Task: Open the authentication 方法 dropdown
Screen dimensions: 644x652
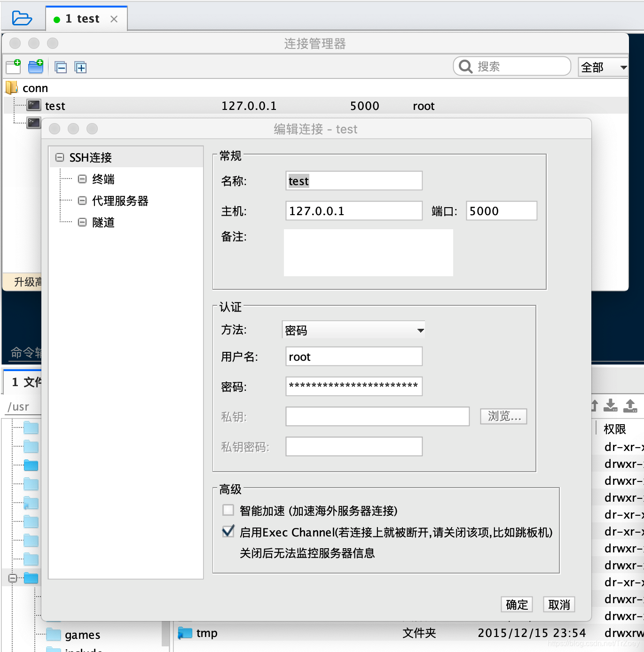Action: [x=420, y=330]
